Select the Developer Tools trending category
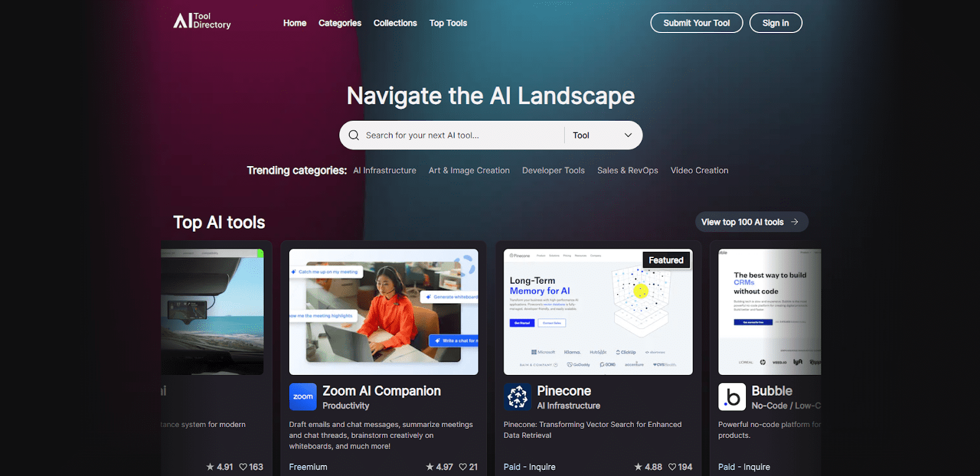 point(553,170)
